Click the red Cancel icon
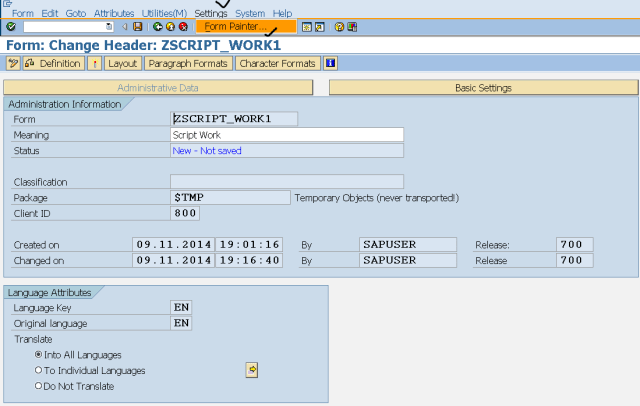This screenshot has height=406, width=640. tap(183, 27)
